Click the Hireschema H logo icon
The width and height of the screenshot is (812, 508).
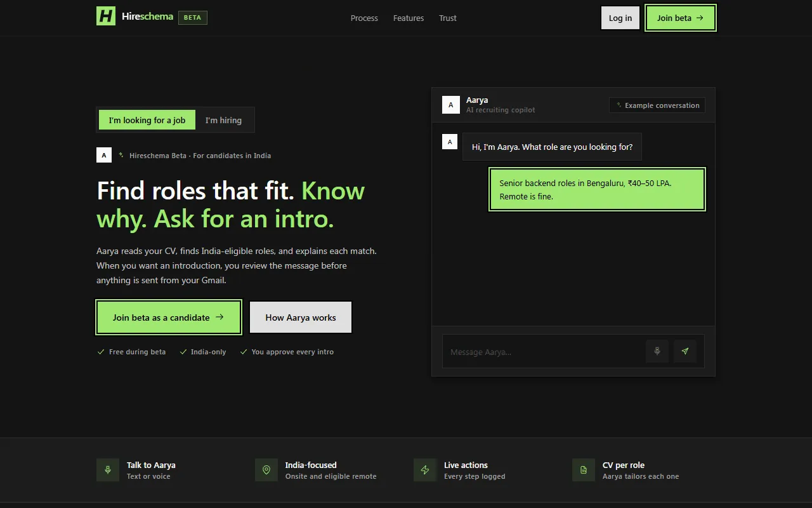tap(106, 17)
